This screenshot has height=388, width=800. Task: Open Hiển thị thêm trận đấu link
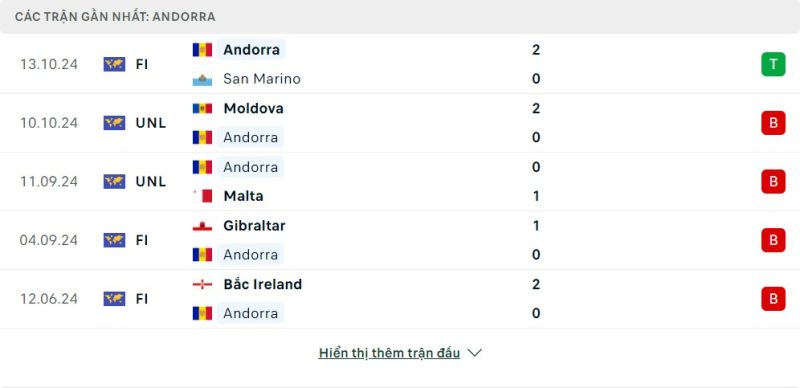(389, 353)
